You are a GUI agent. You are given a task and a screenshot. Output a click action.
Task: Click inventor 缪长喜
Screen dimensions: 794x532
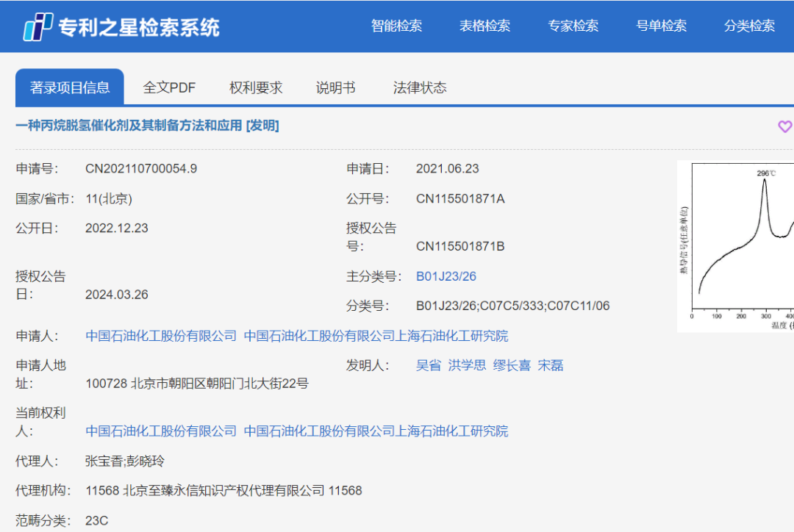[x=512, y=365]
